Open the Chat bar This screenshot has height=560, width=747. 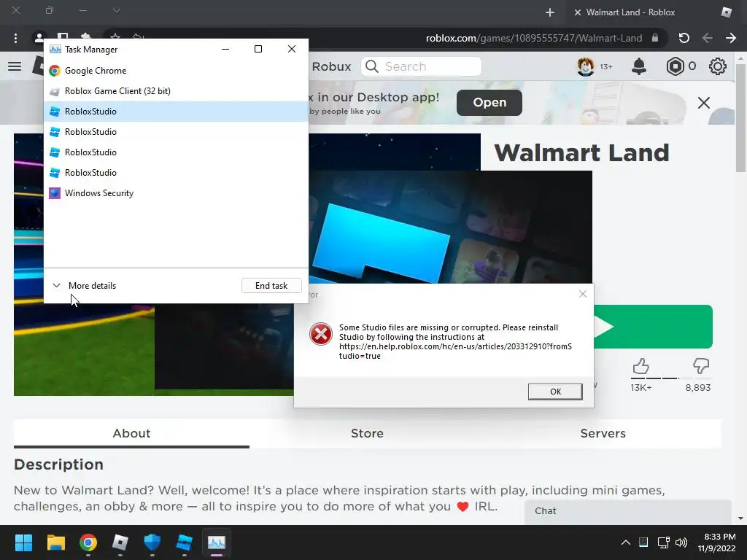[628, 511]
